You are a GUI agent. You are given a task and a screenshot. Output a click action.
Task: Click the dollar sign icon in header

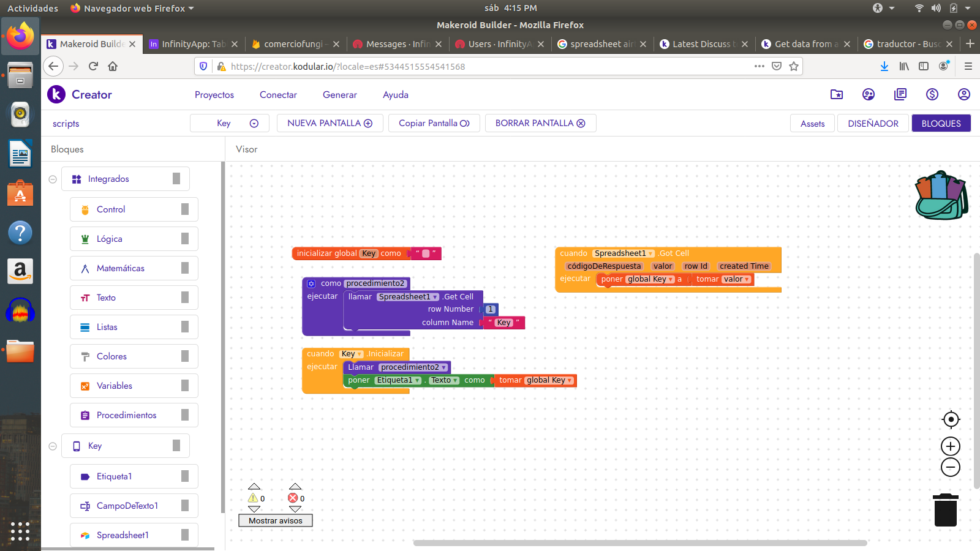pos(932,94)
